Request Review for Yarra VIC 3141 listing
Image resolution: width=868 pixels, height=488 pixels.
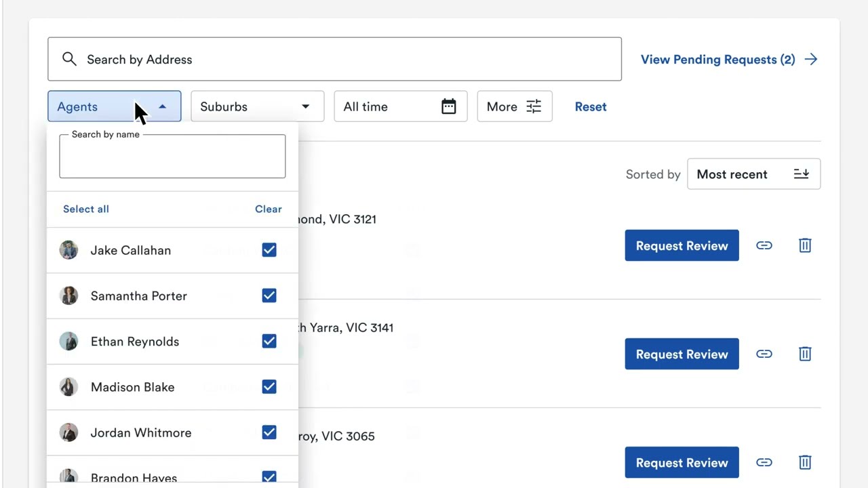[682, 354]
